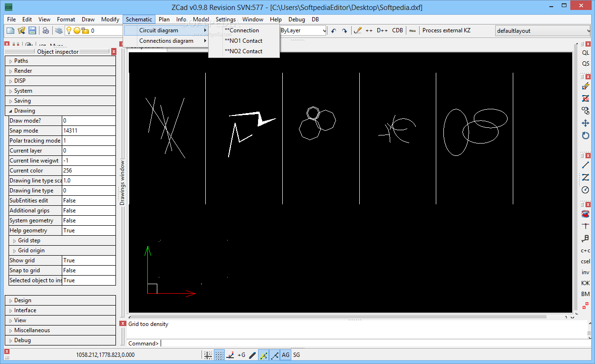Close the Object inspector panel

click(x=114, y=52)
